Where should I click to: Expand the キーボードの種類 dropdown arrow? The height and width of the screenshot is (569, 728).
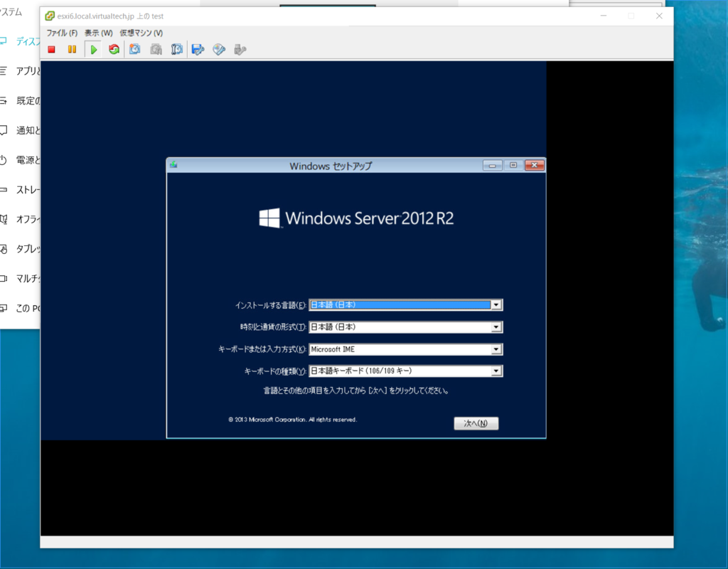coord(496,371)
